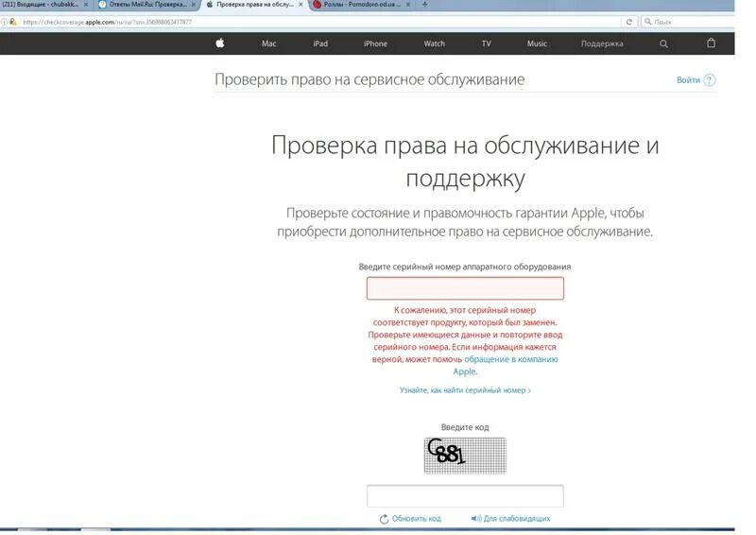Reload page with browser refresh icon
Image resolution: width=756 pixels, height=535 pixels.
[x=628, y=22]
